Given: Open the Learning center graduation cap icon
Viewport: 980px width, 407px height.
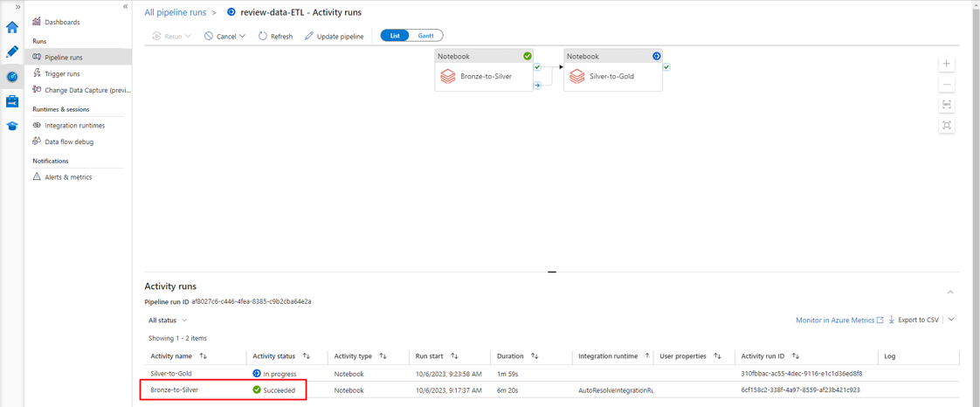Looking at the screenshot, I should [x=12, y=126].
